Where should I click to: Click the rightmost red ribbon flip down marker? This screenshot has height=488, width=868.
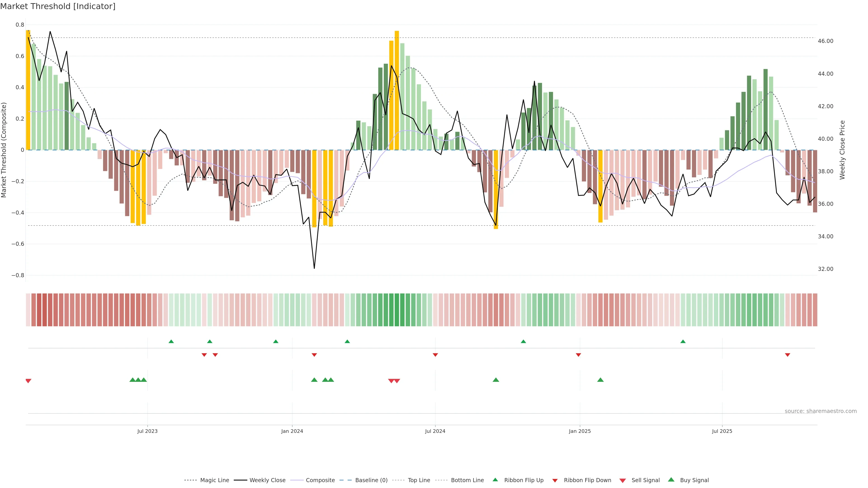[x=788, y=355]
